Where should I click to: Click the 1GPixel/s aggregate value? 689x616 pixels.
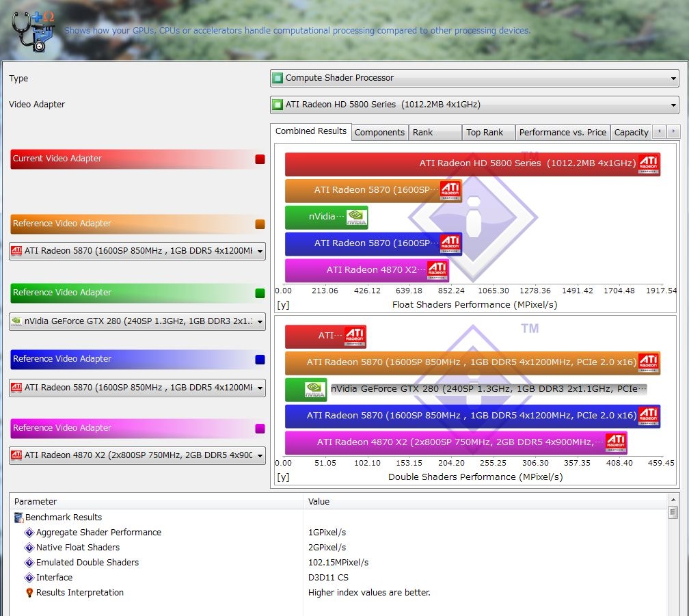click(x=327, y=533)
